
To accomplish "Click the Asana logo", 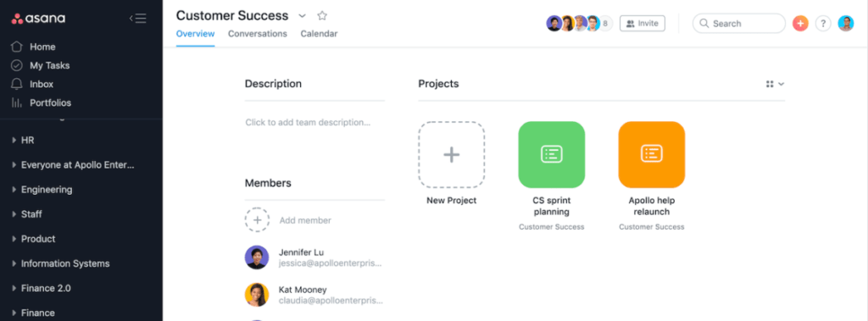I will (38, 19).
